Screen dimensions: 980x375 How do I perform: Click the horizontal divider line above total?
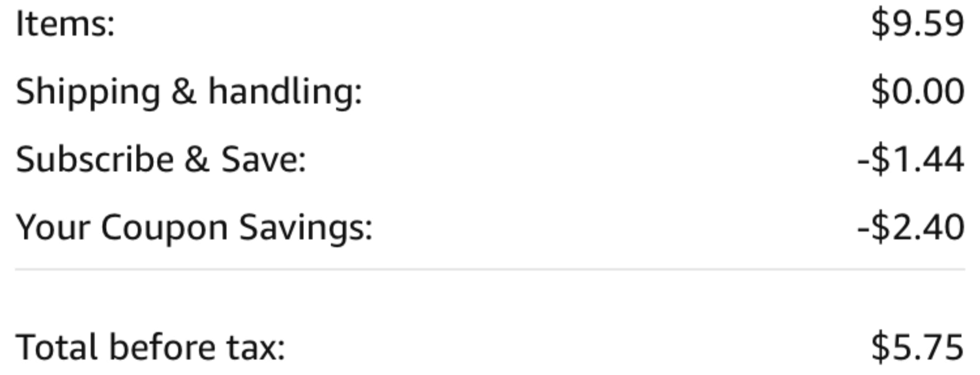click(x=490, y=269)
